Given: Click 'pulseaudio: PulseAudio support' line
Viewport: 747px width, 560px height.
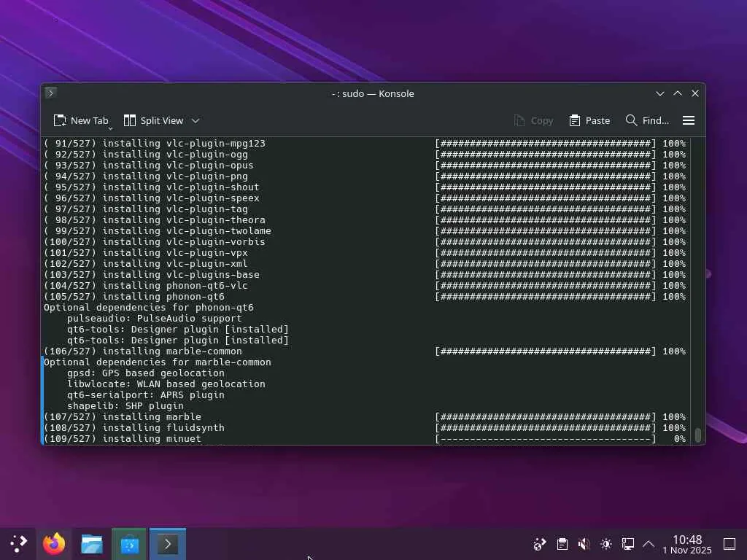Looking at the screenshot, I should pos(155,319).
